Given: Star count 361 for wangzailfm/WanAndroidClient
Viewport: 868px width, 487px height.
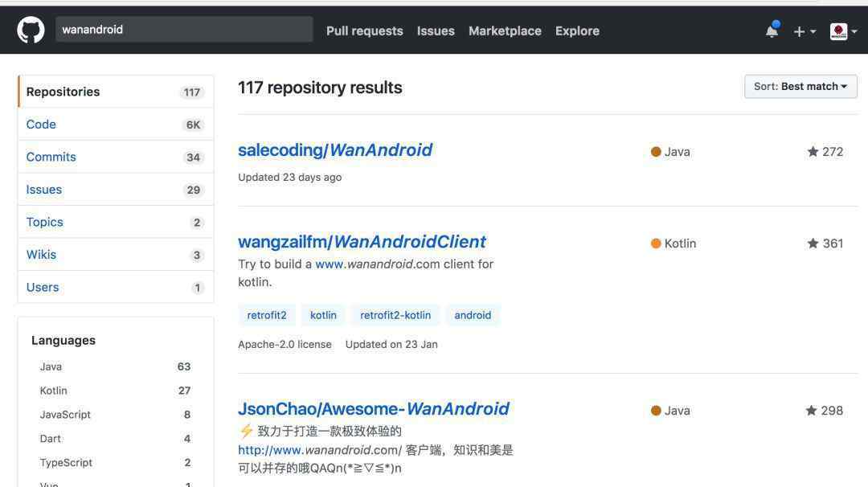Looking at the screenshot, I should pyautogui.click(x=825, y=243).
